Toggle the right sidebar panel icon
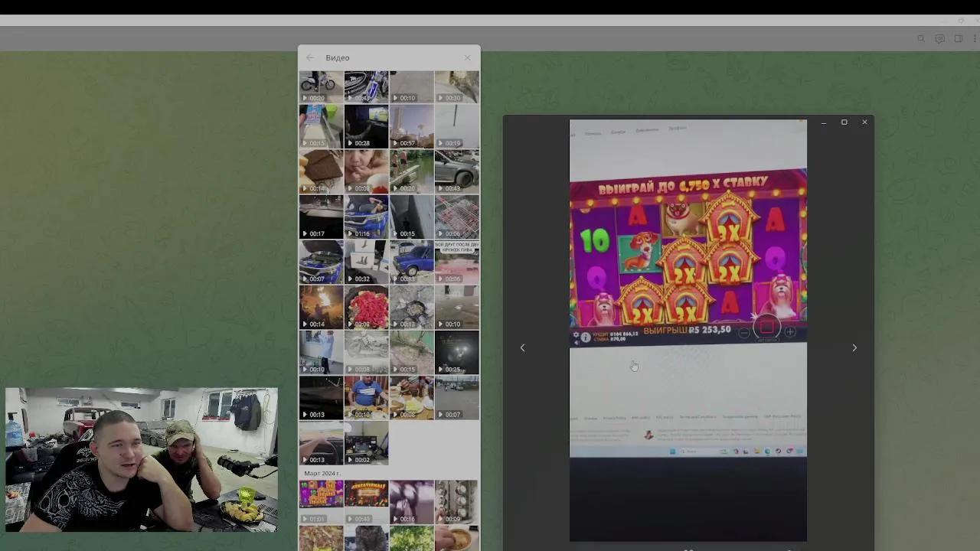This screenshot has width=980, height=551. (958, 39)
